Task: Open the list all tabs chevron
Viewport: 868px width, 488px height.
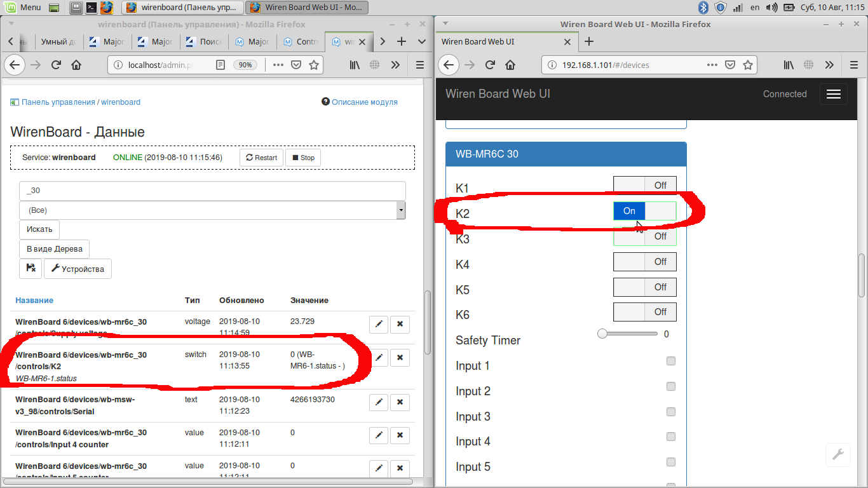Action: 422,41
